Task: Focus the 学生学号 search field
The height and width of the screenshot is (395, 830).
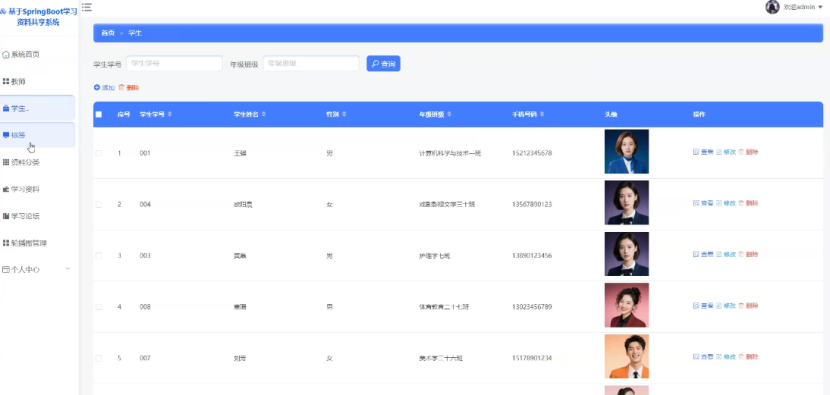Action: tap(174, 64)
